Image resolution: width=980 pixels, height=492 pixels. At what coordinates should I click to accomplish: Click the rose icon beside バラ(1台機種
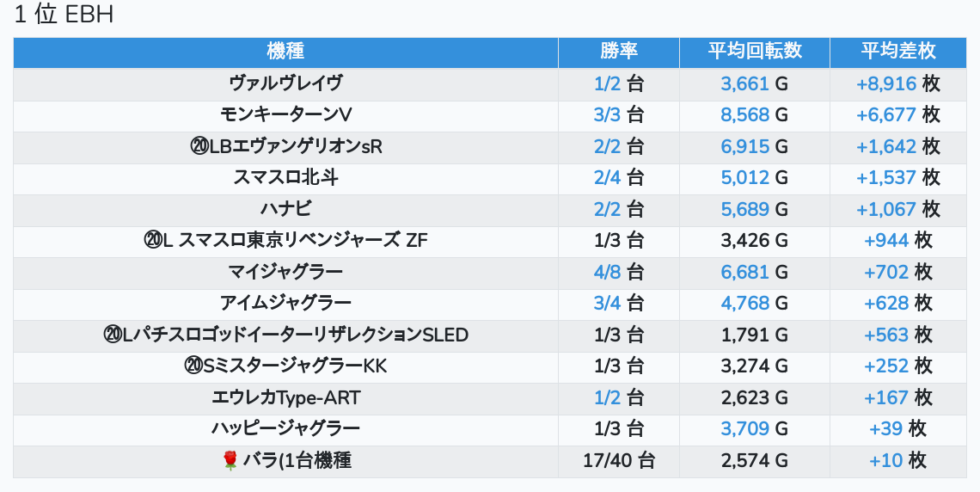(230, 461)
